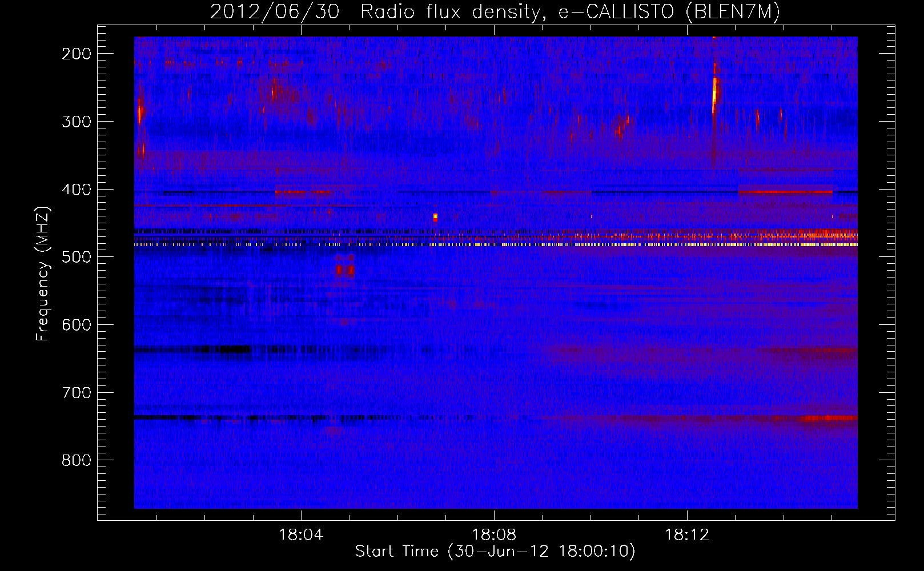Click the 18:08 time tick label
The height and width of the screenshot is (571, 924).
pos(494,535)
